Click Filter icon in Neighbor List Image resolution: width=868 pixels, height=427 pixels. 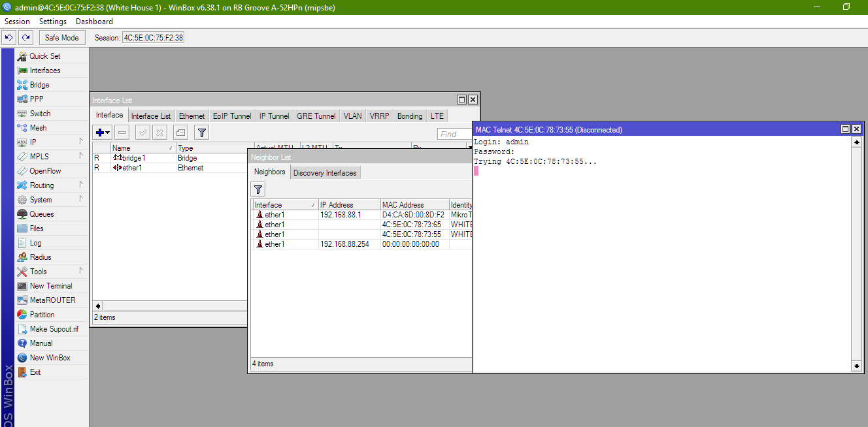[x=258, y=189]
